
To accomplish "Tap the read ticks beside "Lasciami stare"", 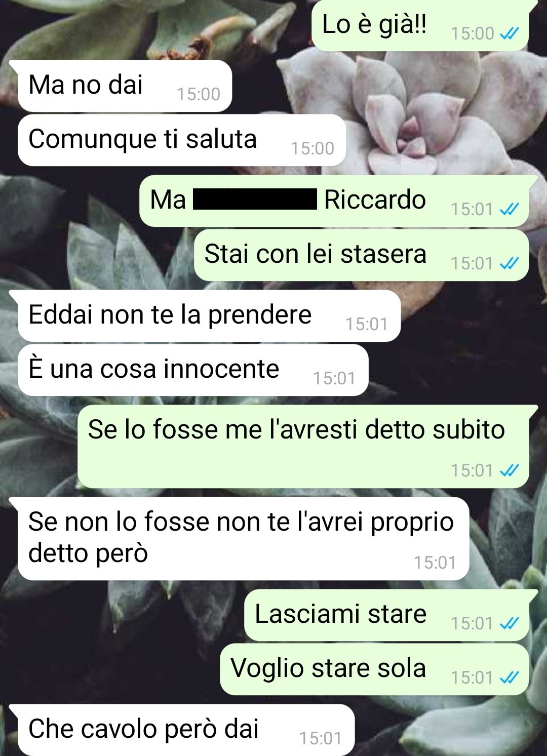I will 509,623.
